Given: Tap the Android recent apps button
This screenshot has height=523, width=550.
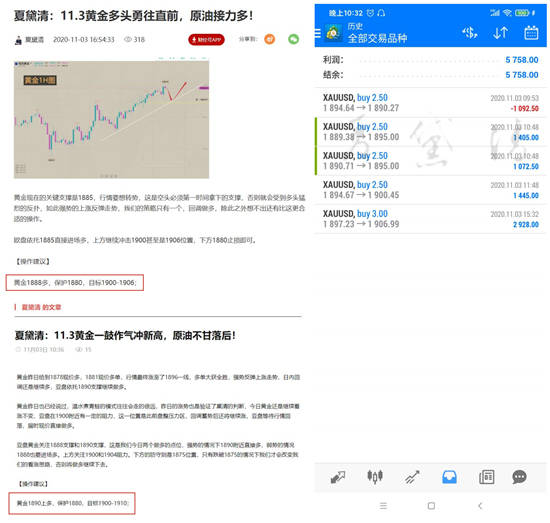Looking at the screenshot, I should coord(383,506).
